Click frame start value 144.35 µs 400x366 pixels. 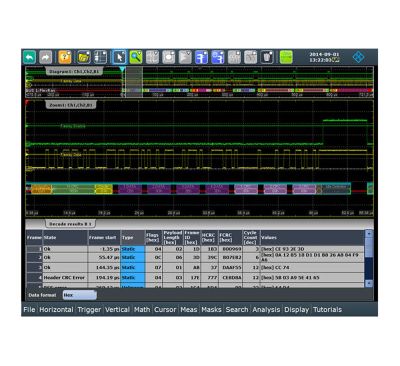[x=104, y=268]
